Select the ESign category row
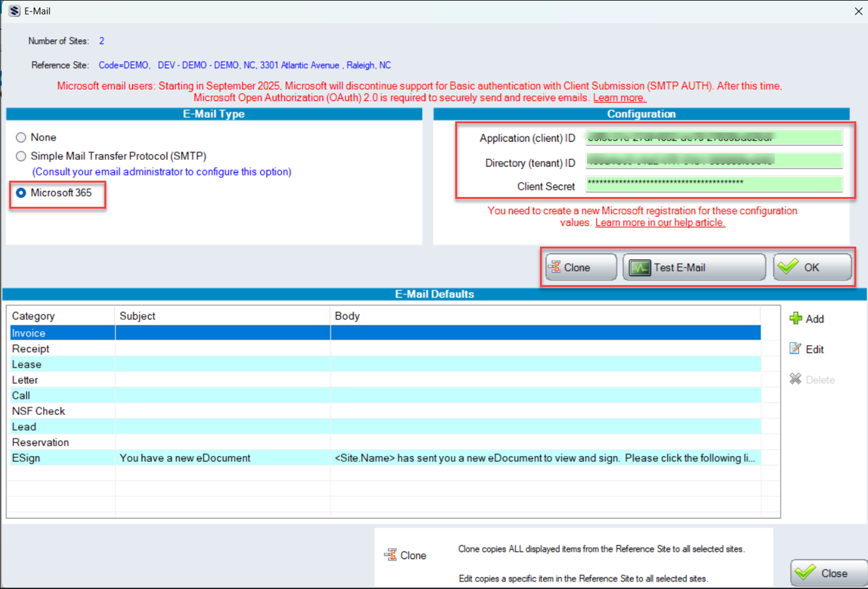 click(384, 458)
